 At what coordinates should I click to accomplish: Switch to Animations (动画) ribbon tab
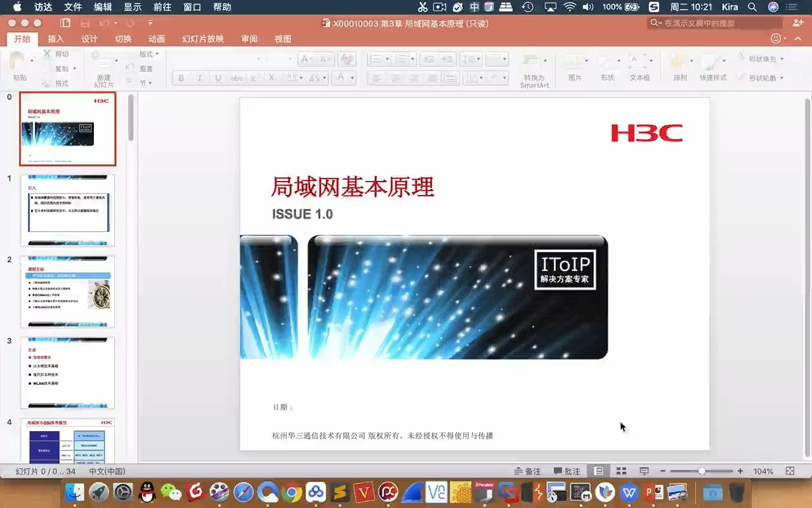tap(157, 39)
